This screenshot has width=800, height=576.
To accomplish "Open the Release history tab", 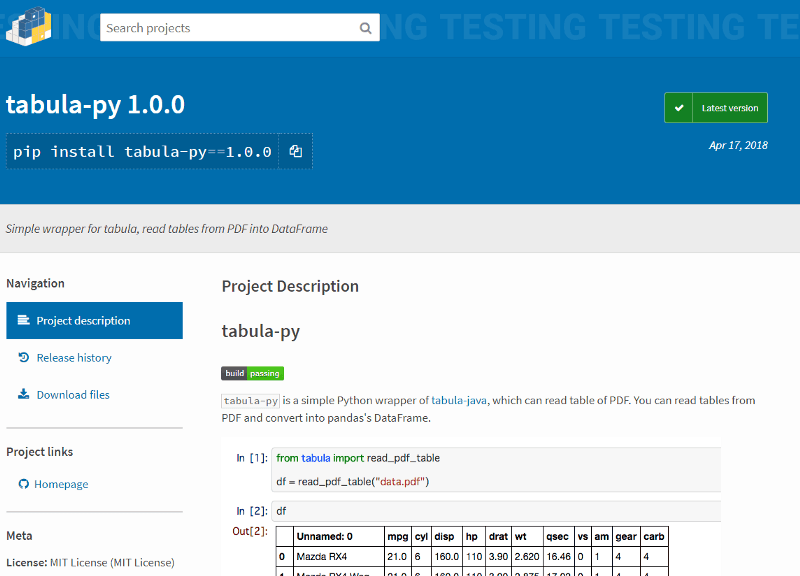I will [x=74, y=358].
